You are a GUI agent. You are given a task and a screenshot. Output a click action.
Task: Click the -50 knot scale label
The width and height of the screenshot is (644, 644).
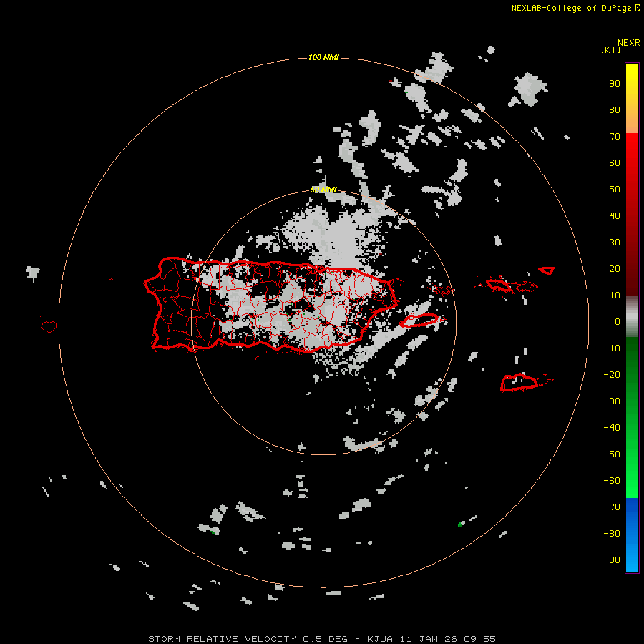[x=612, y=454]
